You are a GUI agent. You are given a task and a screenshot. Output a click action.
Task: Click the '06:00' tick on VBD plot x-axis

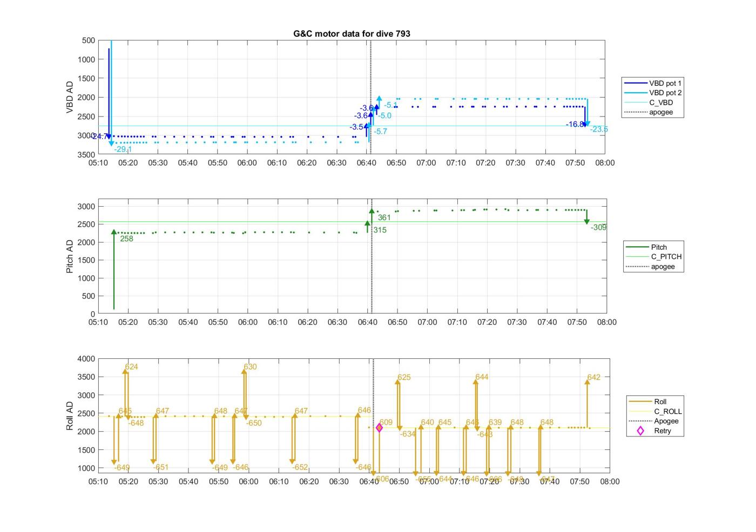[x=247, y=163]
